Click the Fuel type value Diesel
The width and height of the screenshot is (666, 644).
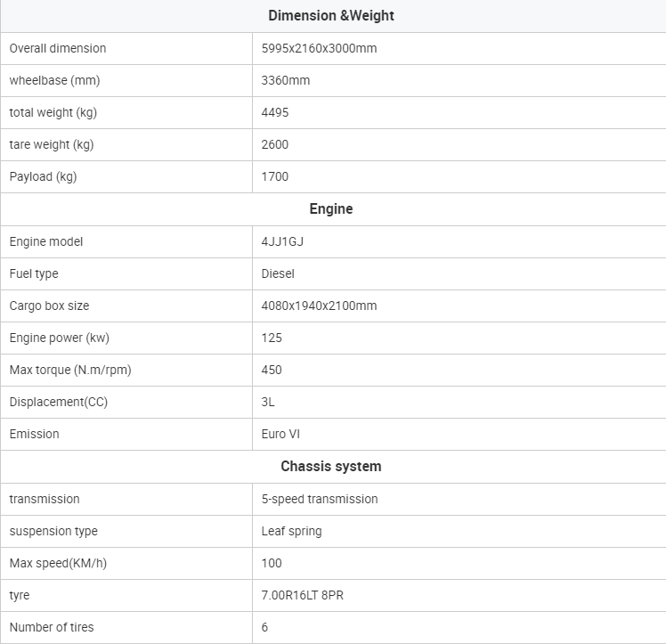point(278,273)
